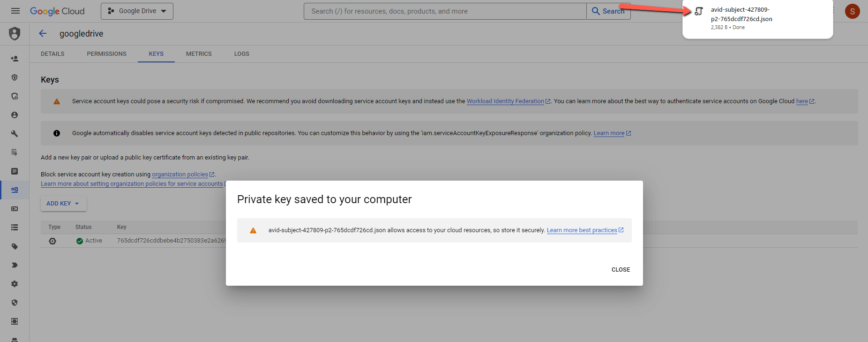Click the user avatar S icon

852,11
